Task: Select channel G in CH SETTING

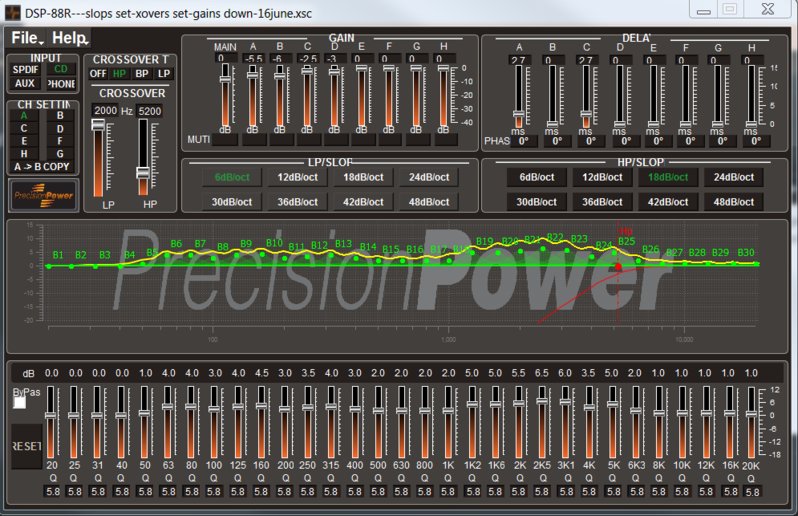Action: tap(60, 154)
